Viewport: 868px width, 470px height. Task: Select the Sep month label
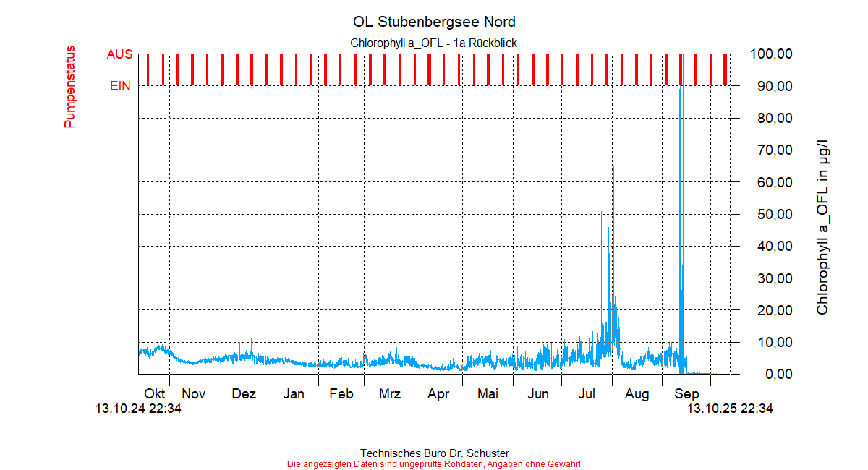tap(686, 394)
